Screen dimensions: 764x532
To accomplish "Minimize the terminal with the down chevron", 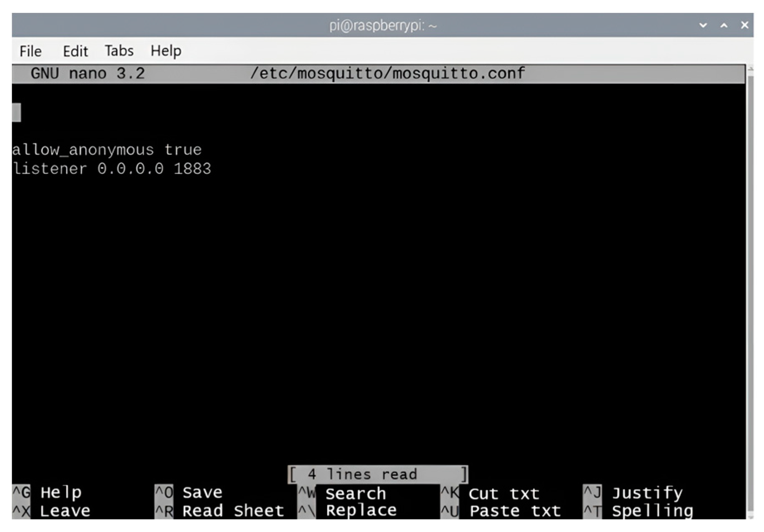I will pos(703,25).
